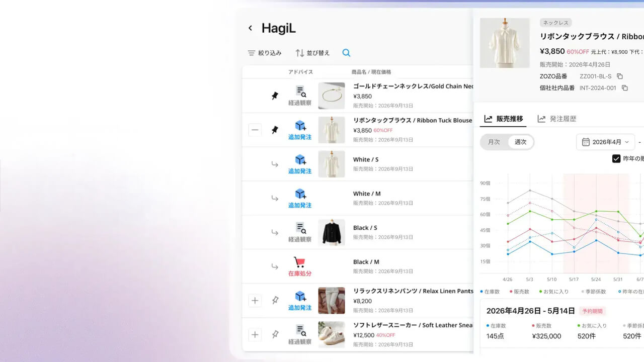Select the Black / S variant text
The height and width of the screenshot is (362, 644).
(x=365, y=228)
